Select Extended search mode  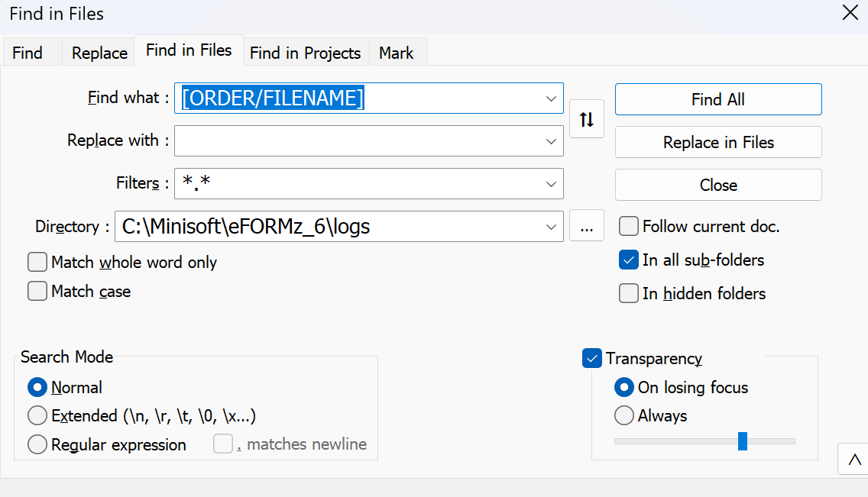(x=37, y=416)
